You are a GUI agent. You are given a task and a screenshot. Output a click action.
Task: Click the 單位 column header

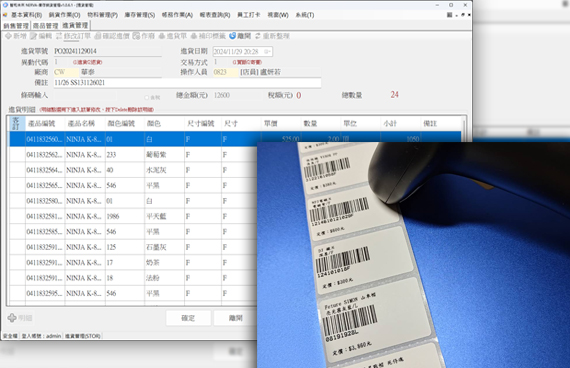(x=361, y=124)
